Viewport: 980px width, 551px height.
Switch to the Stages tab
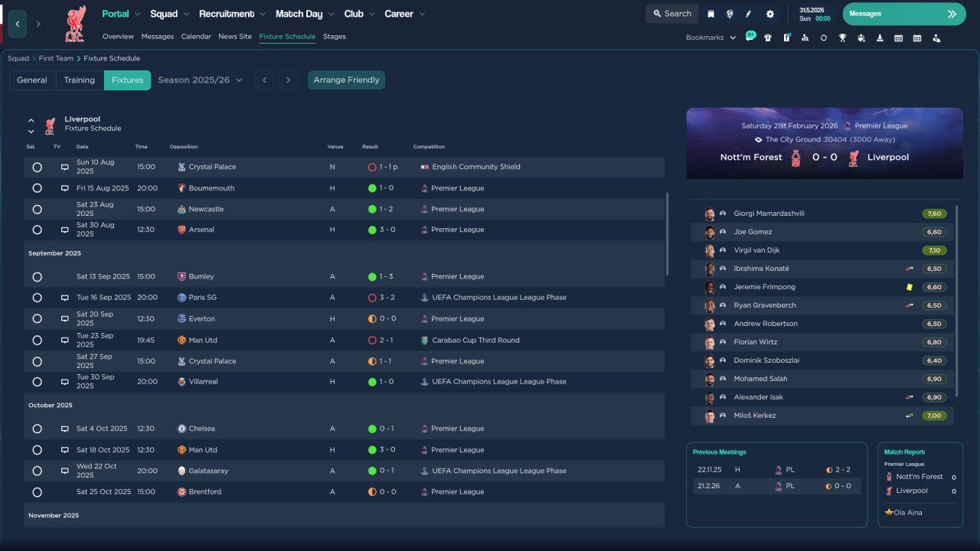pyautogui.click(x=335, y=37)
